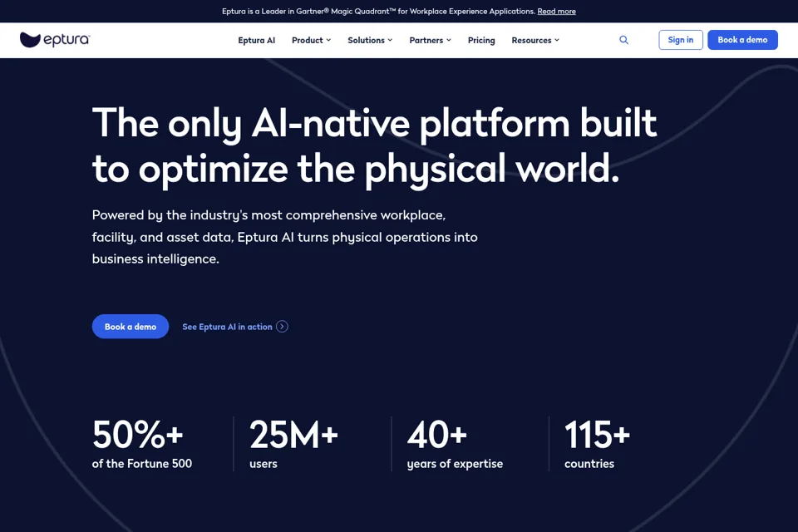Click the 25M+ users statistic
Viewport: 798px width, 532px height.
click(293, 443)
